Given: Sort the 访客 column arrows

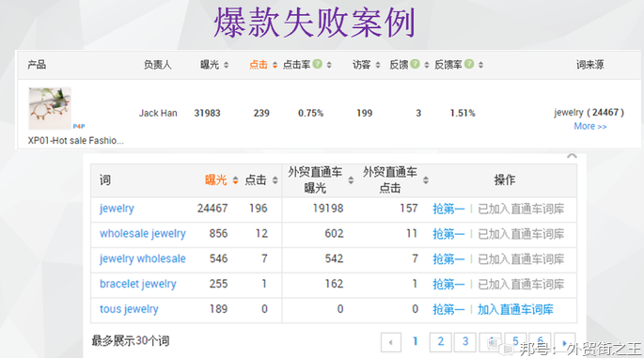Looking at the screenshot, I should click(378, 65).
